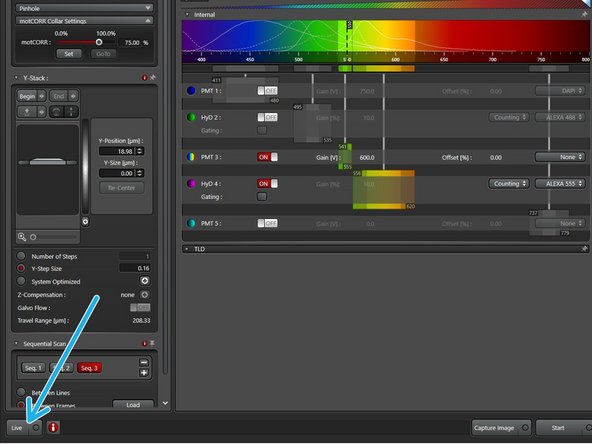
Task: Click the Y-Stack info icon
Action: [x=144, y=78]
